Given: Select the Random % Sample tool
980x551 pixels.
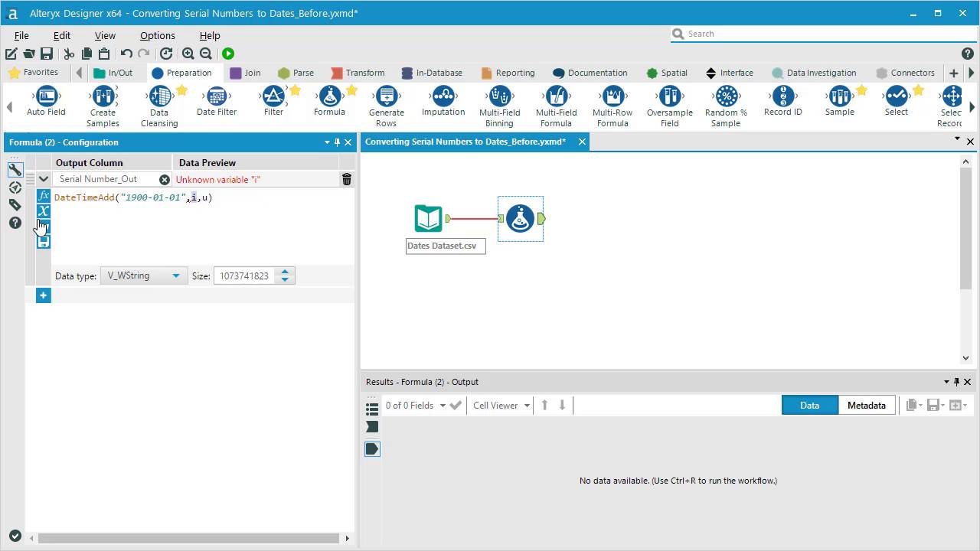Looking at the screenshot, I should [x=726, y=106].
